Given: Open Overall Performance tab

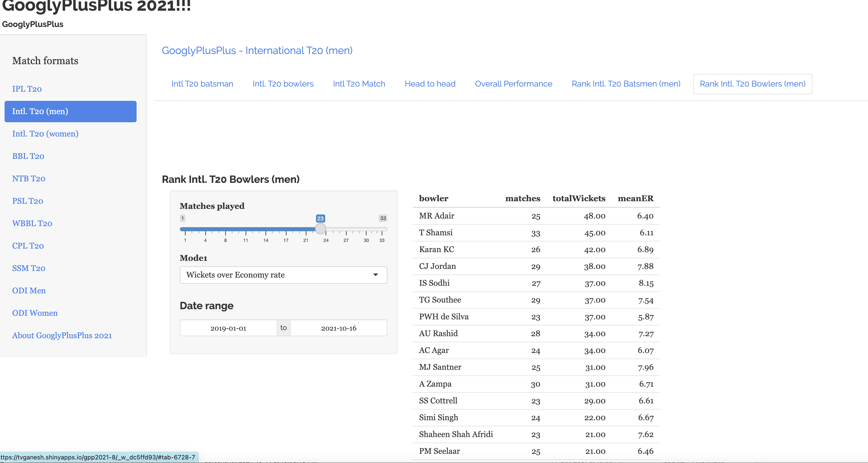Looking at the screenshot, I should click(513, 84).
